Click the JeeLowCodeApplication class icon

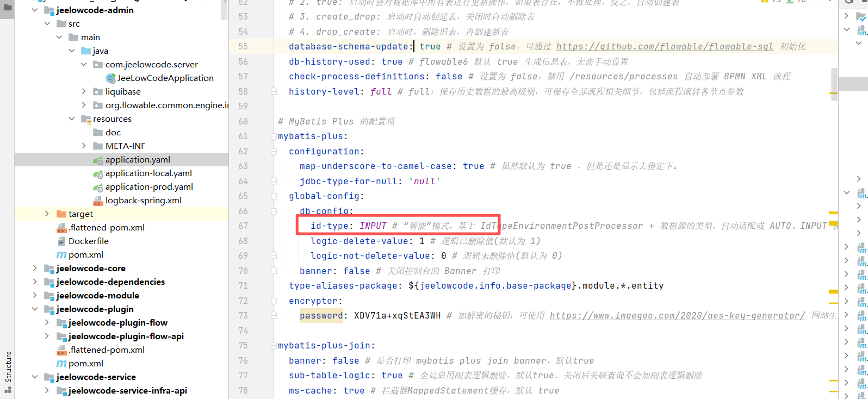110,78
